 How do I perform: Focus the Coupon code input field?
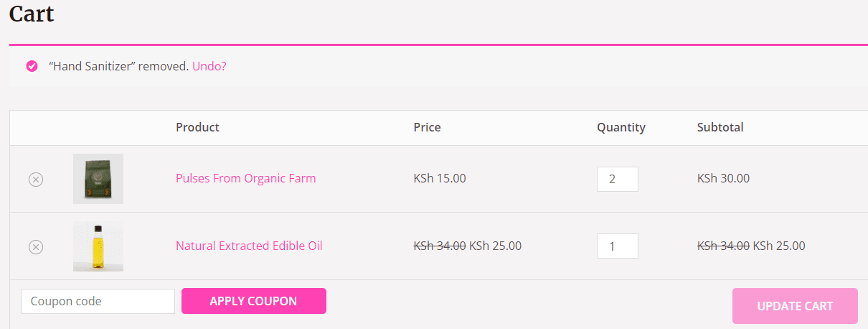pos(98,301)
